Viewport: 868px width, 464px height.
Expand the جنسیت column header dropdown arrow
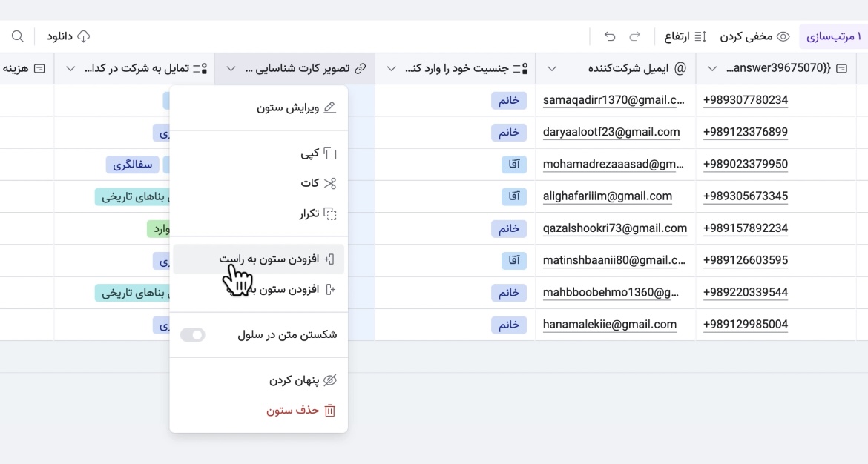click(392, 69)
